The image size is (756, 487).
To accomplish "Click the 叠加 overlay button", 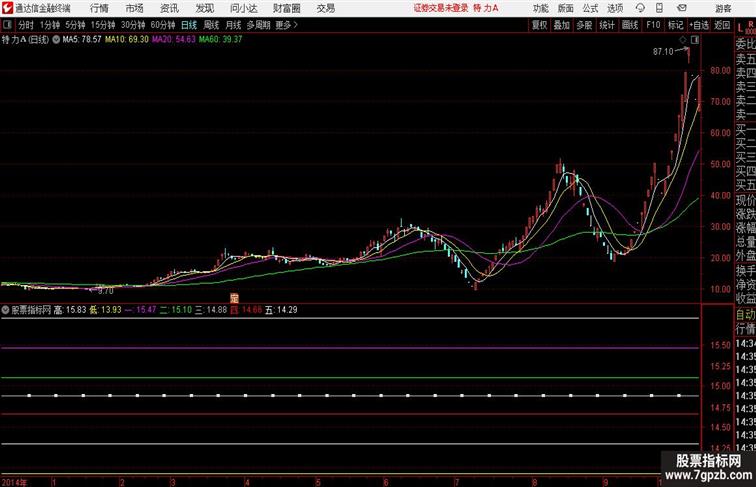I will pos(562,25).
